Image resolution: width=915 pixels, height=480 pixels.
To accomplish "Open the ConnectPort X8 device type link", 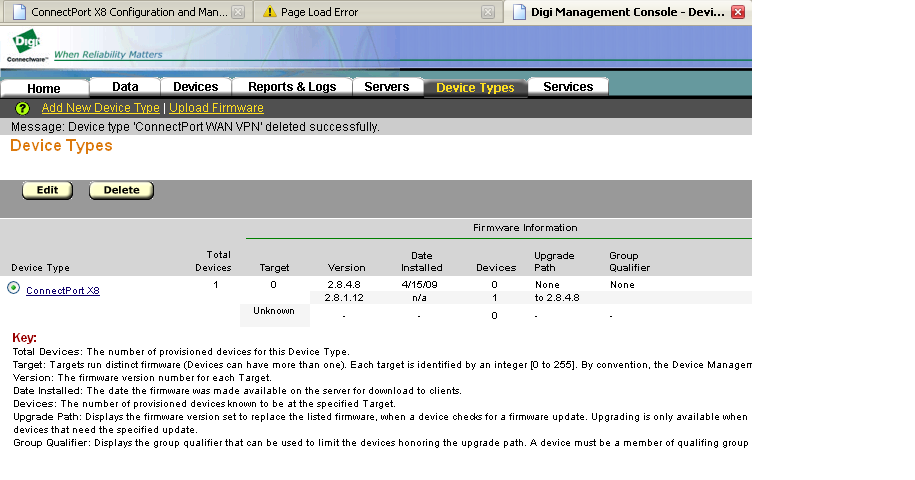I will pyautogui.click(x=62, y=291).
